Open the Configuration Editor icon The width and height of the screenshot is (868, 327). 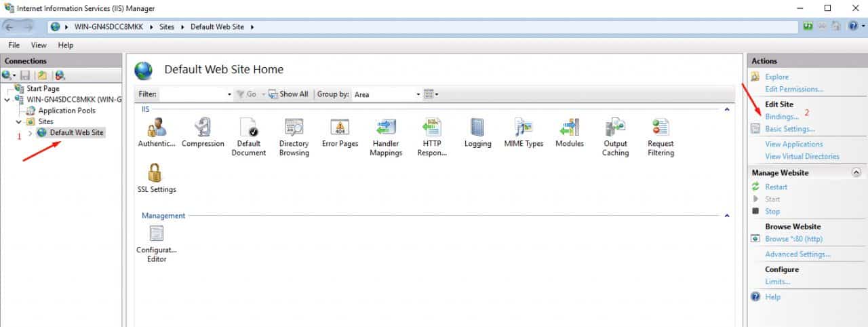click(157, 235)
